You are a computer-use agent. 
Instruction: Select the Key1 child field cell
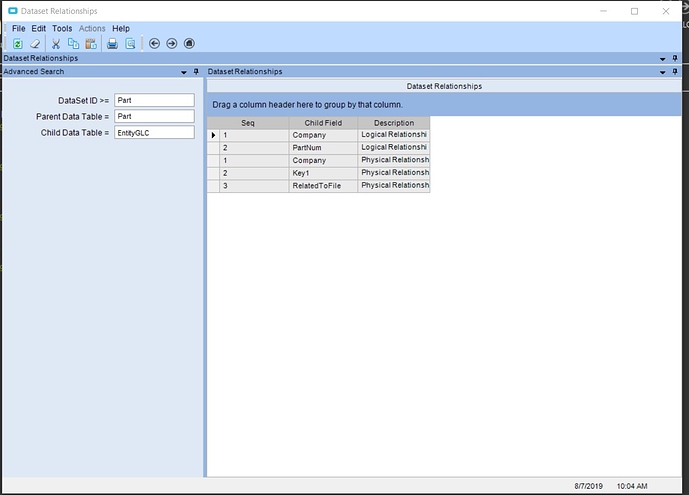click(323, 173)
